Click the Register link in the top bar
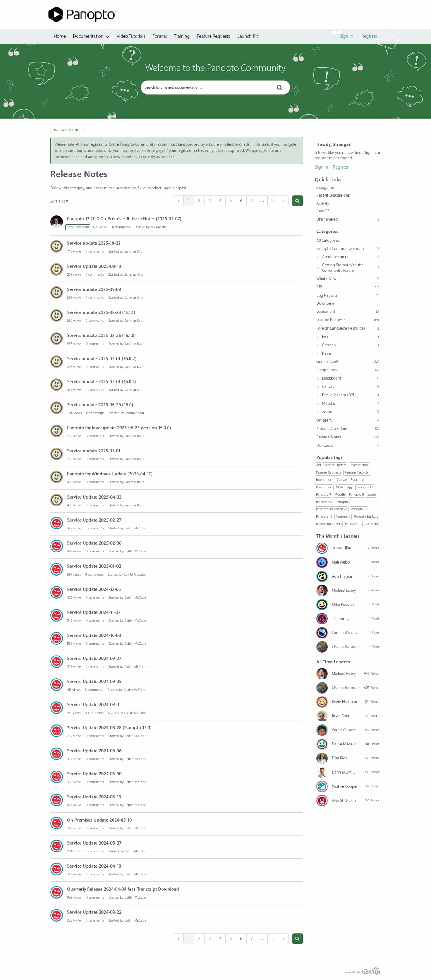431x980 pixels. click(x=369, y=36)
